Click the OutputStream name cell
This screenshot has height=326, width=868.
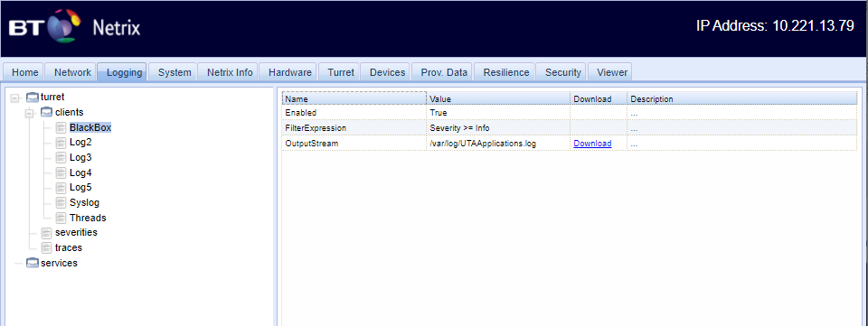[354, 144]
